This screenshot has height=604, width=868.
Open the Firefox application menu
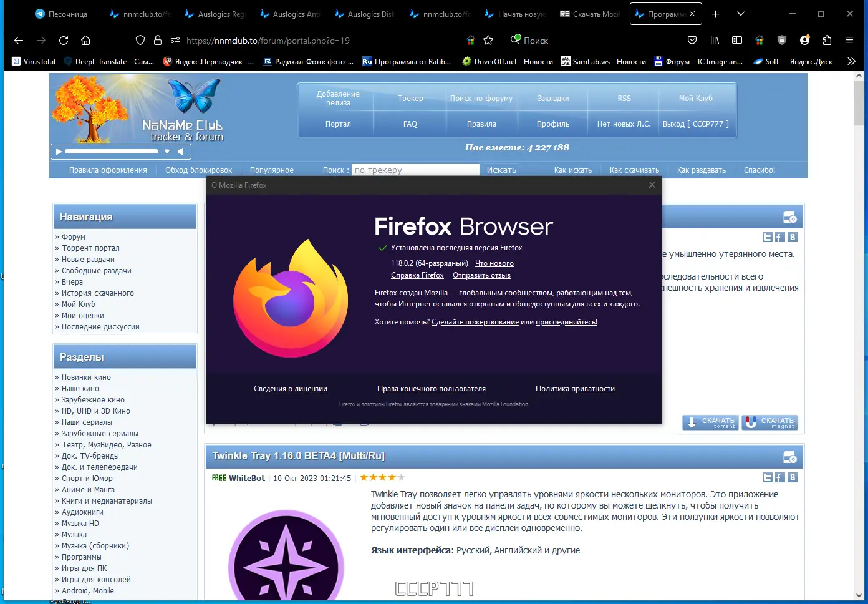click(x=849, y=41)
